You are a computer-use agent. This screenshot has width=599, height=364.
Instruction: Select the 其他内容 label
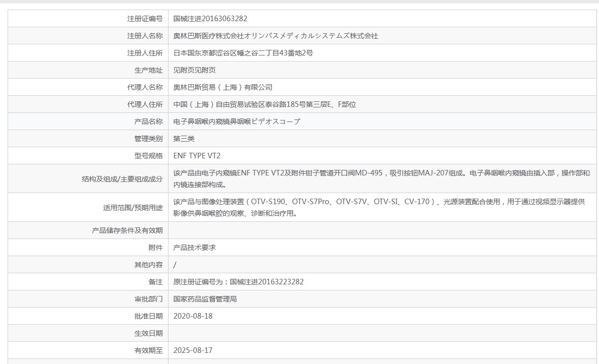[148, 265]
